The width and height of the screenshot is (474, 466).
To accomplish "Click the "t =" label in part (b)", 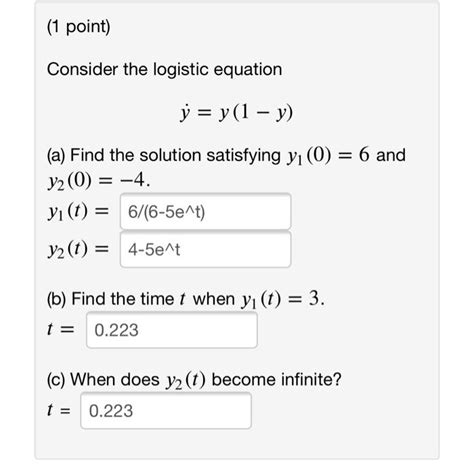I will [x=60, y=330].
